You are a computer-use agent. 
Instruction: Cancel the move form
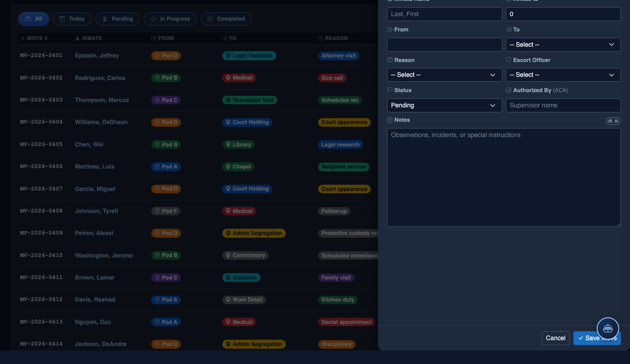[x=556, y=338]
